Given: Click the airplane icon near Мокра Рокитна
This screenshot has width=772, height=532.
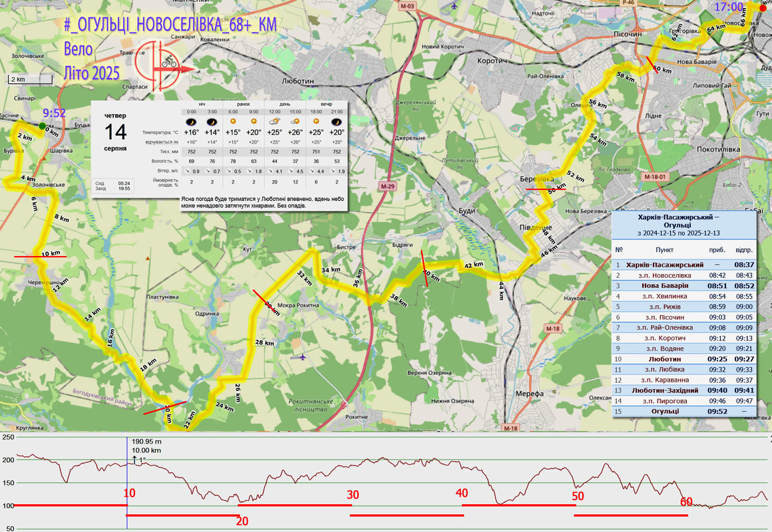Looking at the screenshot, I should [x=303, y=357].
